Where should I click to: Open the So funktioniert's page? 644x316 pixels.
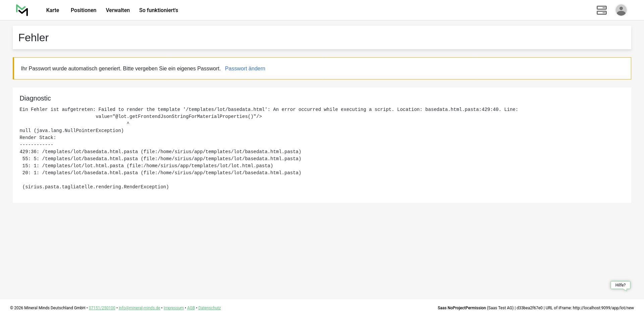tap(159, 10)
